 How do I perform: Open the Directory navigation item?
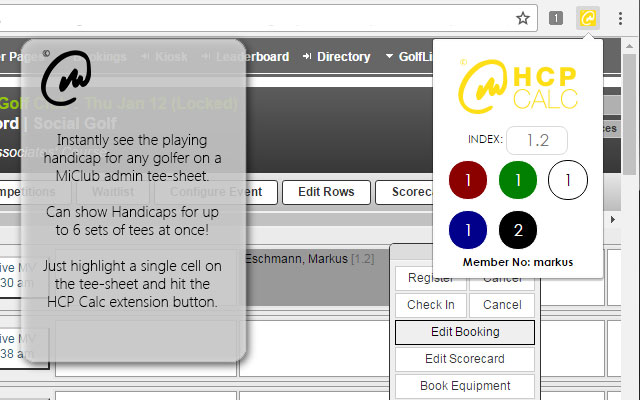point(337,57)
